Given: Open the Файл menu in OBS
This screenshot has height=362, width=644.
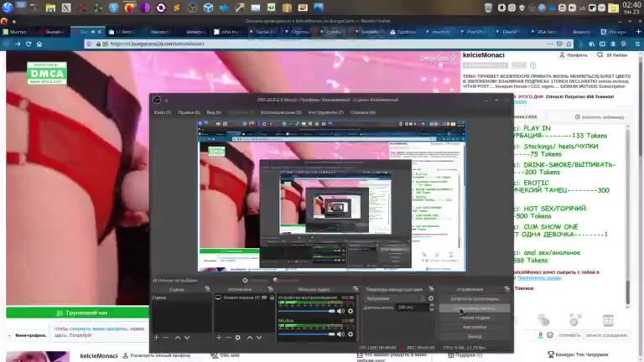Looking at the screenshot, I should pos(162,112).
